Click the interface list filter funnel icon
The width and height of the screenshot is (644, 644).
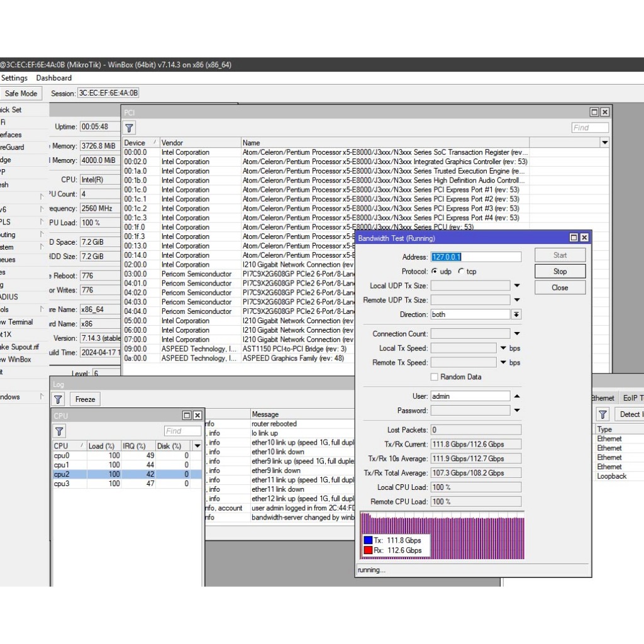pos(603,414)
